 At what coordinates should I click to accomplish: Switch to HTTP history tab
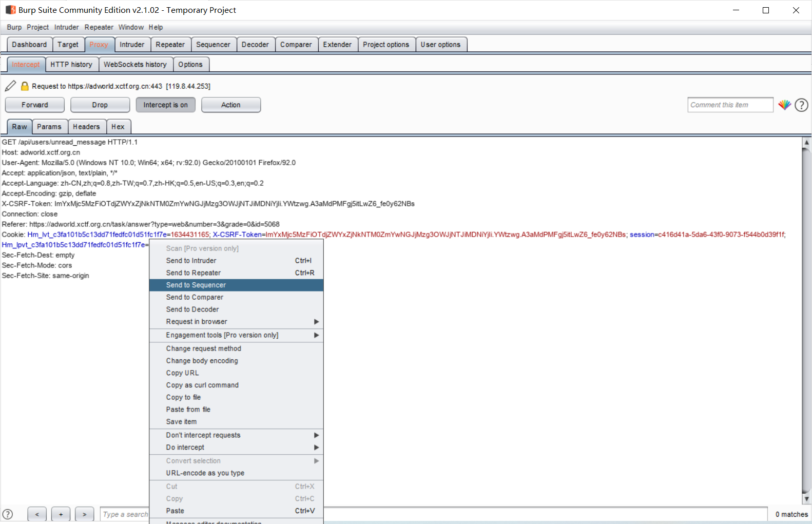point(71,65)
